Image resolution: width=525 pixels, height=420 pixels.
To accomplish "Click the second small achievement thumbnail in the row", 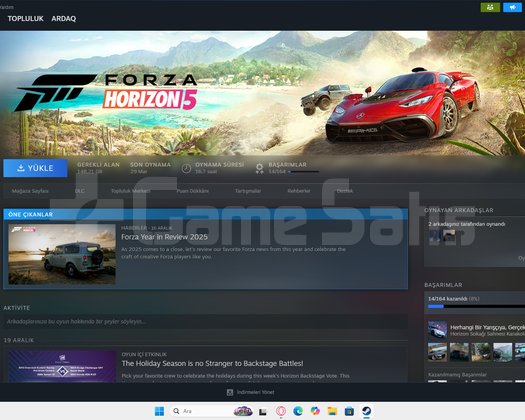I will click(459, 352).
